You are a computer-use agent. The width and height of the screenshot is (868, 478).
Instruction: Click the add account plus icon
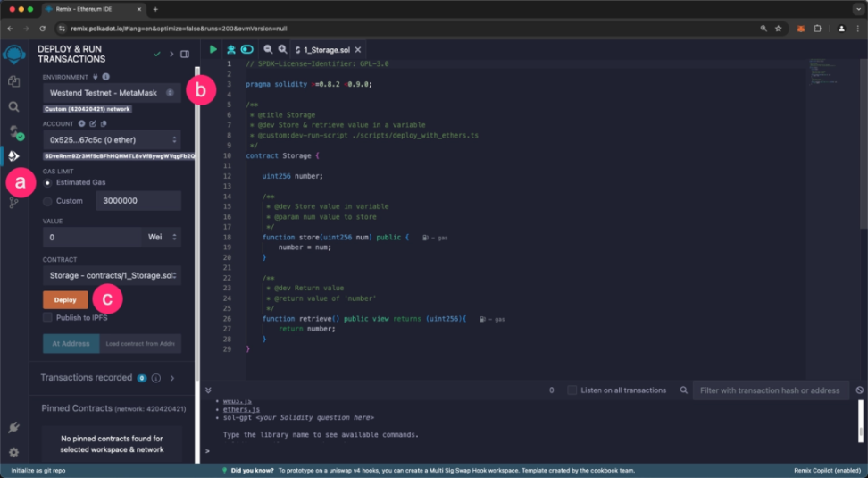[x=81, y=123]
